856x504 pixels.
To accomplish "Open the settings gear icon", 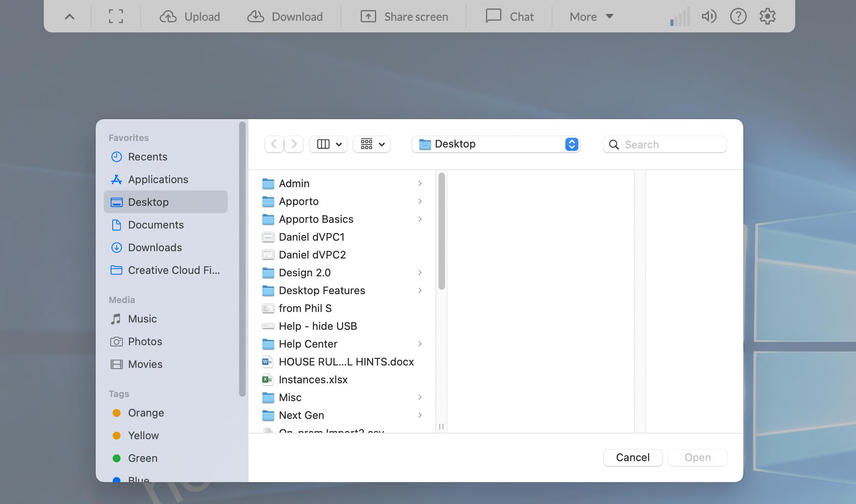I will [767, 17].
